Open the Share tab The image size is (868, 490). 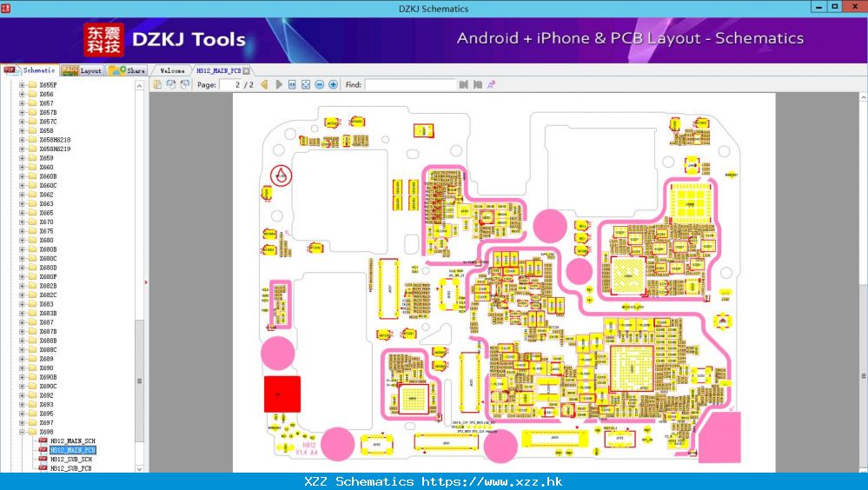coord(127,70)
